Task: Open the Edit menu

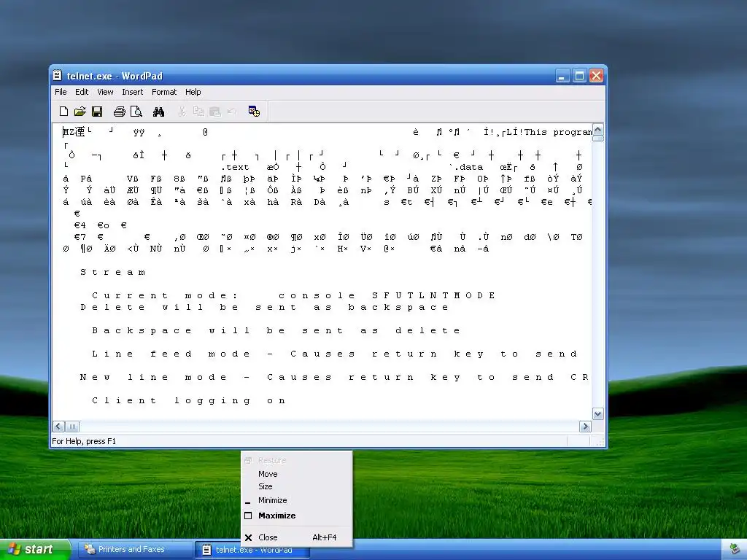Action: point(82,92)
